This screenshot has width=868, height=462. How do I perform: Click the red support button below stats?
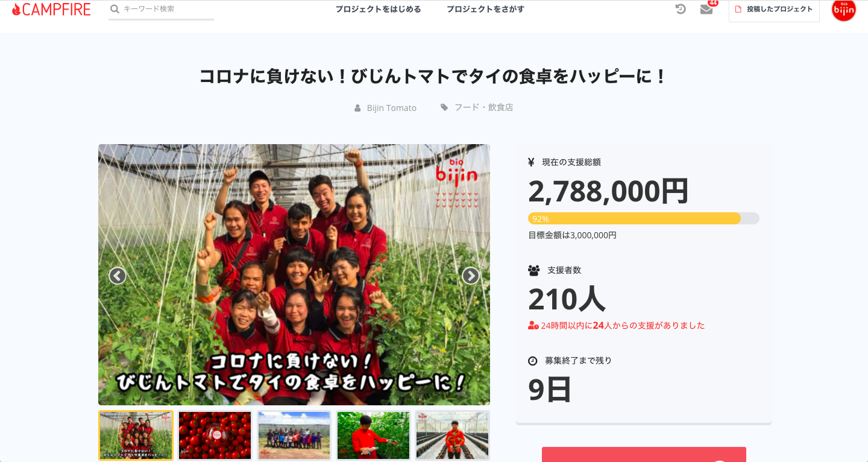click(x=644, y=455)
